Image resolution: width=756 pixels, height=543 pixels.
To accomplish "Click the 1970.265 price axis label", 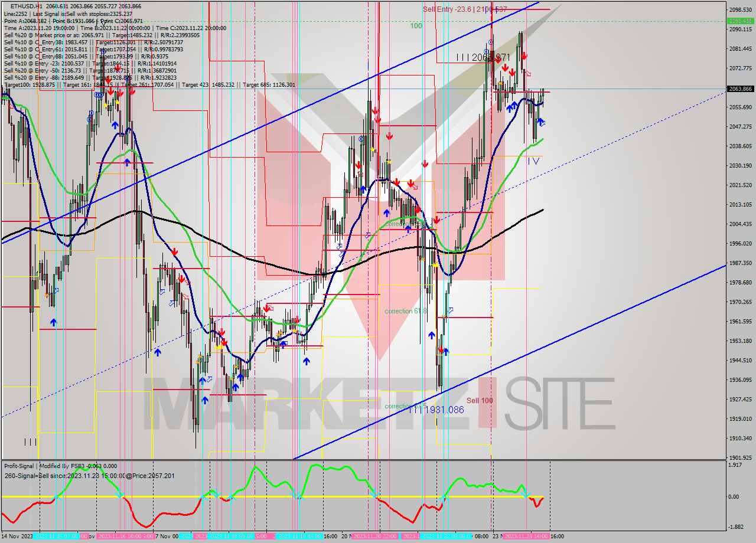I will [741, 302].
